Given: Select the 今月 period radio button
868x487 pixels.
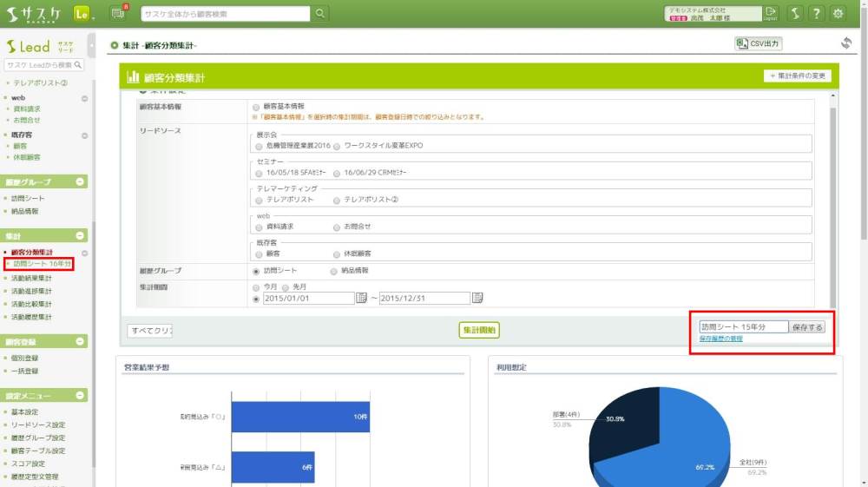Looking at the screenshot, I should pyautogui.click(x=255, y=286).
